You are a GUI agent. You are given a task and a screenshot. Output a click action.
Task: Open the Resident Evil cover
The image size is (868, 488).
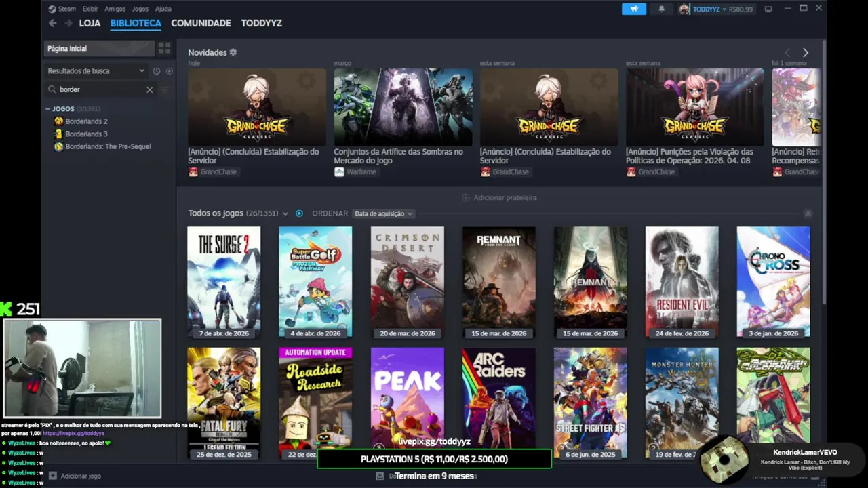pyautogui.click(x=682, y=282)
